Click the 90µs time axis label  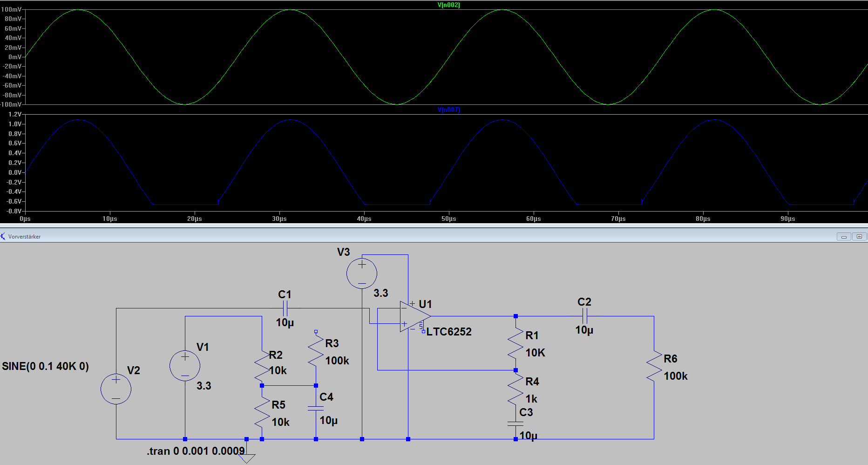(788, 219)
